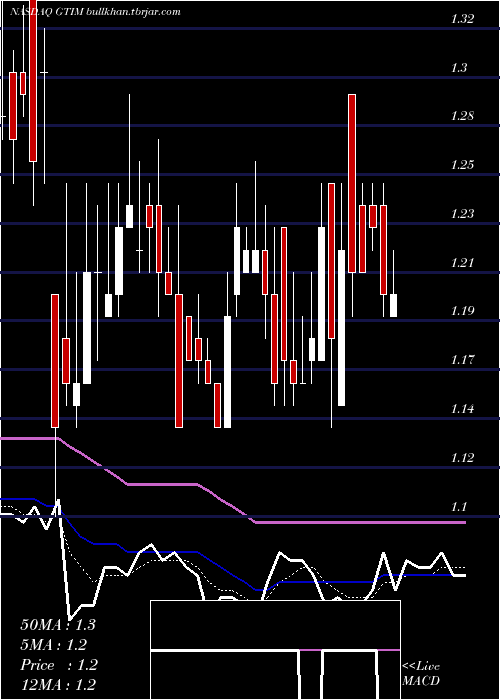Screen dimensions: 500x700
Task: Click the 1.23 price axis label
Action: coord(462,214)
